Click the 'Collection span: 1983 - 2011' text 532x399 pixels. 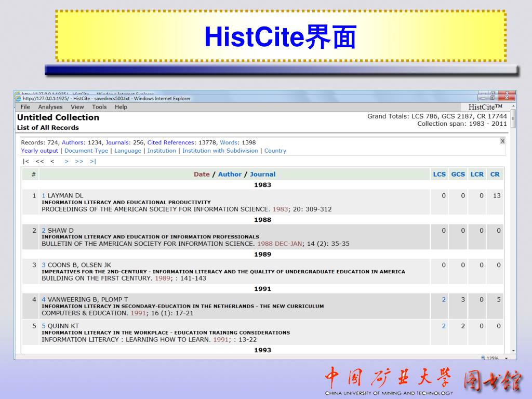click(462, 124)
